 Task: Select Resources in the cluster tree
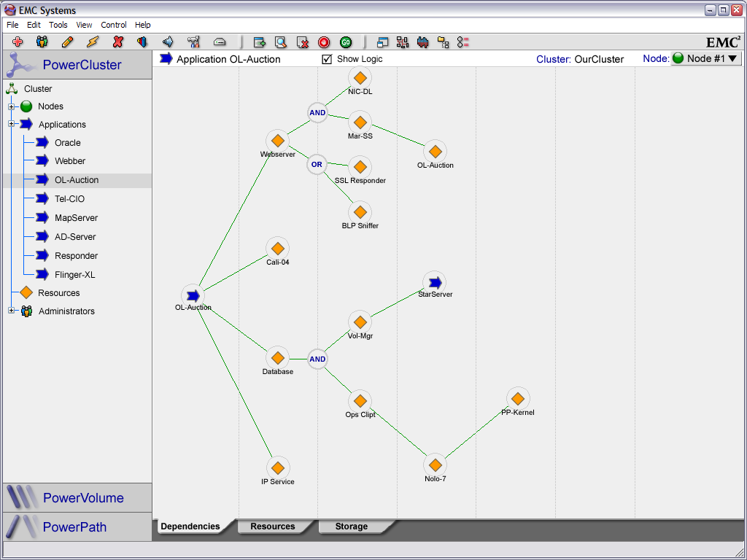58,292
